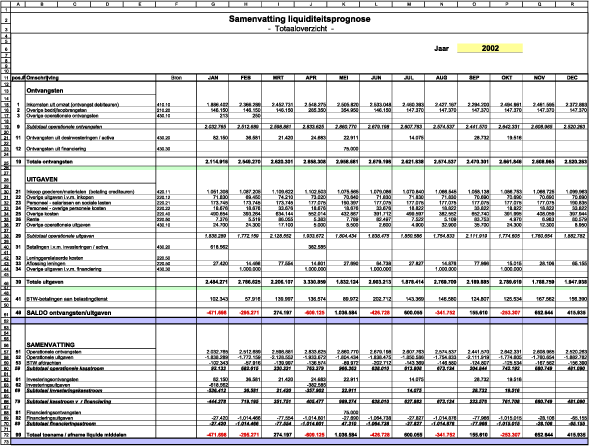Click the 'Overige bedrijfsopbrengsten' row label
The image size is (589, 446).
[56, 110]
